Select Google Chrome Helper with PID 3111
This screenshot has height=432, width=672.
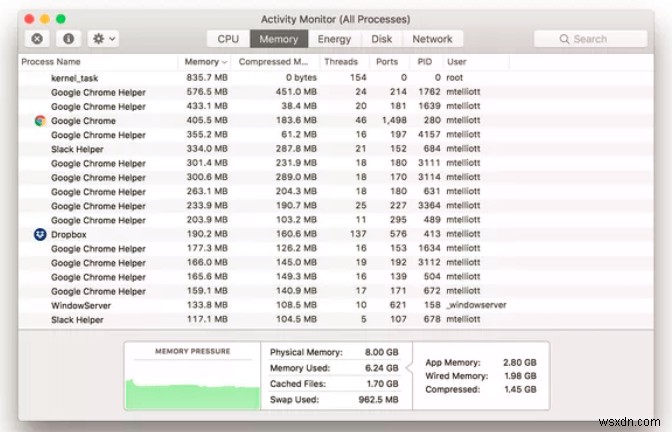coord(336,163)
